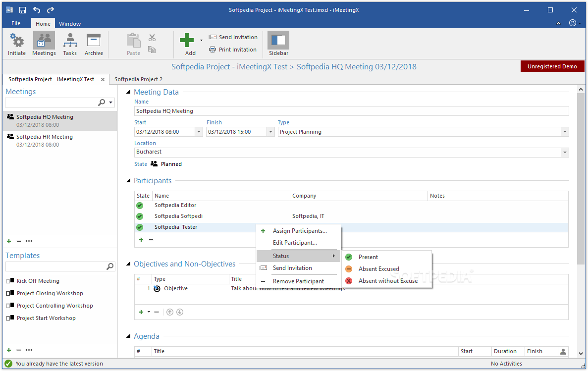Open the Location dropdown
This screenshot has width=588, height=371.
click(x=565, y=153)
